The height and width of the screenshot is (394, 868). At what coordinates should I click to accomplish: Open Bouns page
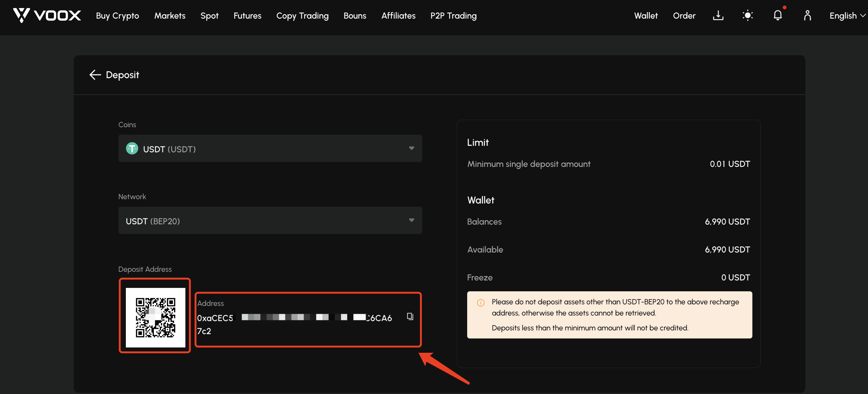[355, 16]
